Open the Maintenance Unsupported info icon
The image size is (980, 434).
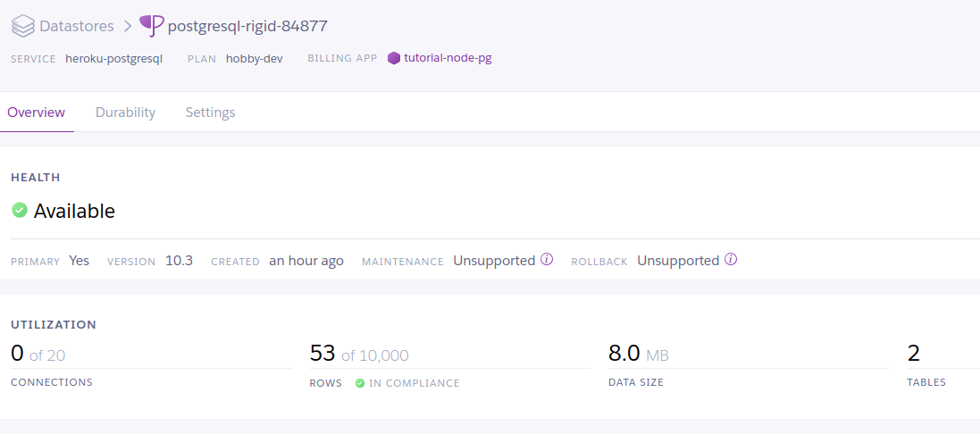pos(547,259)
